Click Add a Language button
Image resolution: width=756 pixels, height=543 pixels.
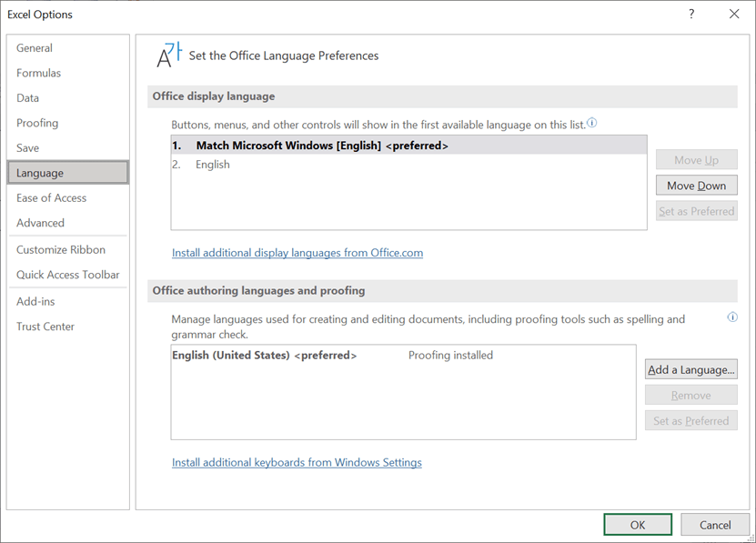pos(691,369)
